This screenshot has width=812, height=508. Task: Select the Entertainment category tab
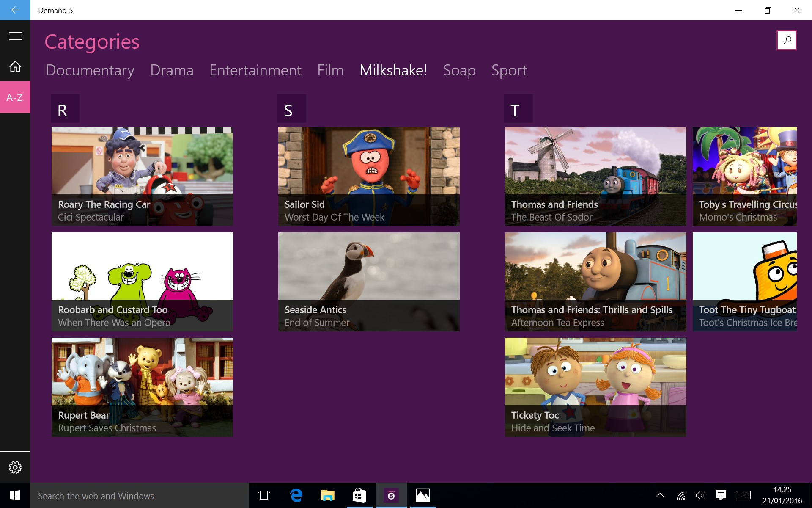(x=255, y=70)
